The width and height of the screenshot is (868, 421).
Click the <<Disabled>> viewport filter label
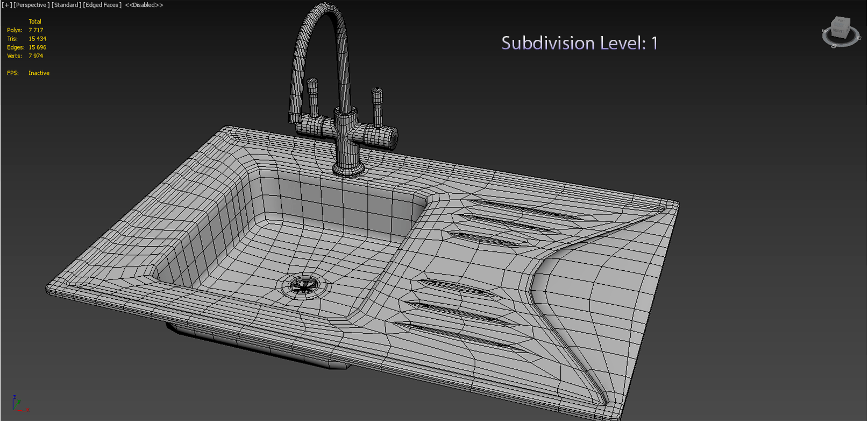[144, 5]
